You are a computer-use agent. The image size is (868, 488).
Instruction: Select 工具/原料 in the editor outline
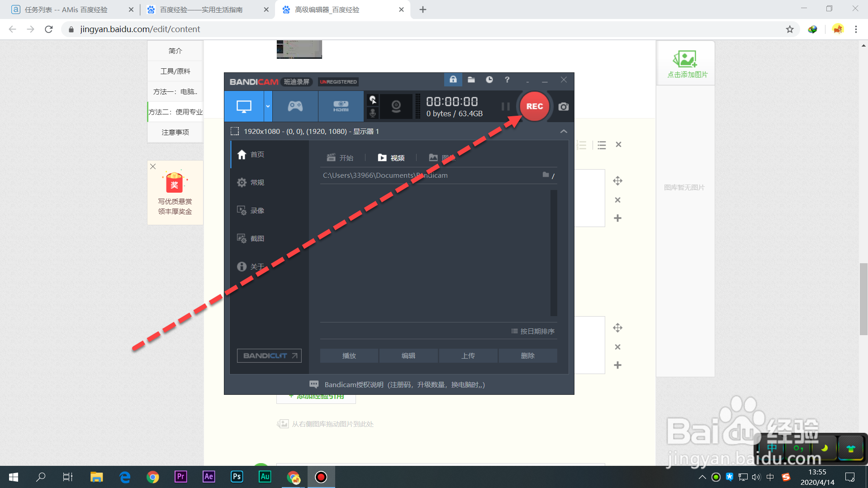click(x=175, y=71)
